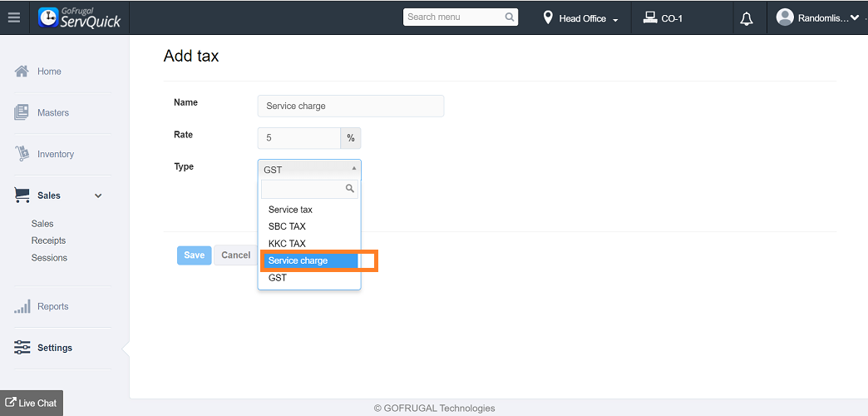Click the Cancel button
This screenshot has height=416, width=868.
(235, 255)
